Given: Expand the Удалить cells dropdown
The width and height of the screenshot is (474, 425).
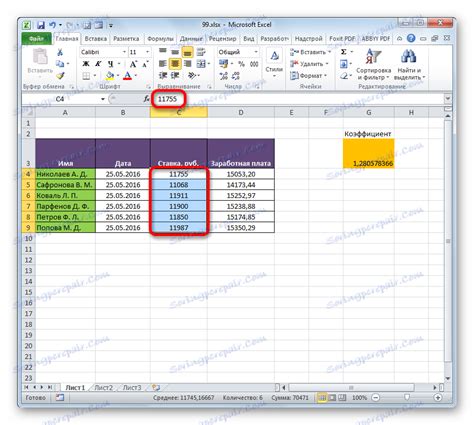Looking at the screenshot, I should tap(327, 64).
